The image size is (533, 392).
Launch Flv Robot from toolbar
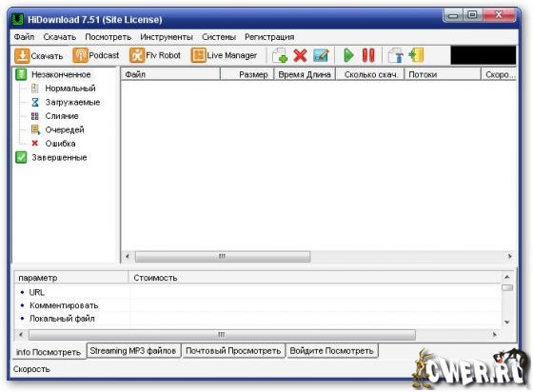click(155, 55)
